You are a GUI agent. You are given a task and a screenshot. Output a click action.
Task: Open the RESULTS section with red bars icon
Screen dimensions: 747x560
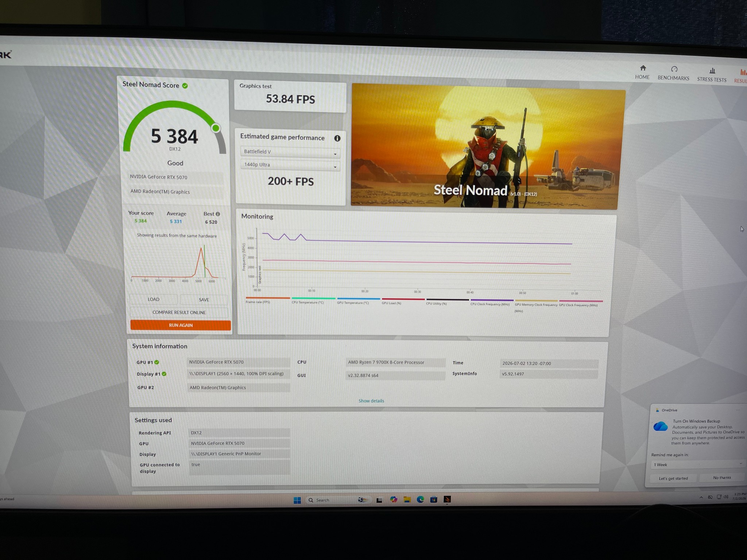point(740,76)
